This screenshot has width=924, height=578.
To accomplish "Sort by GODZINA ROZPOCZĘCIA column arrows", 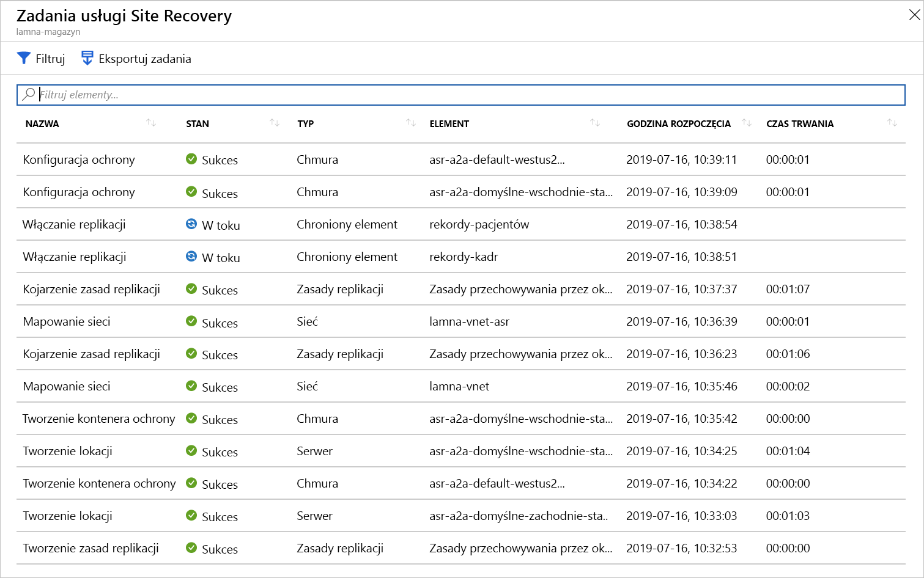I will (x=747, y=123).
